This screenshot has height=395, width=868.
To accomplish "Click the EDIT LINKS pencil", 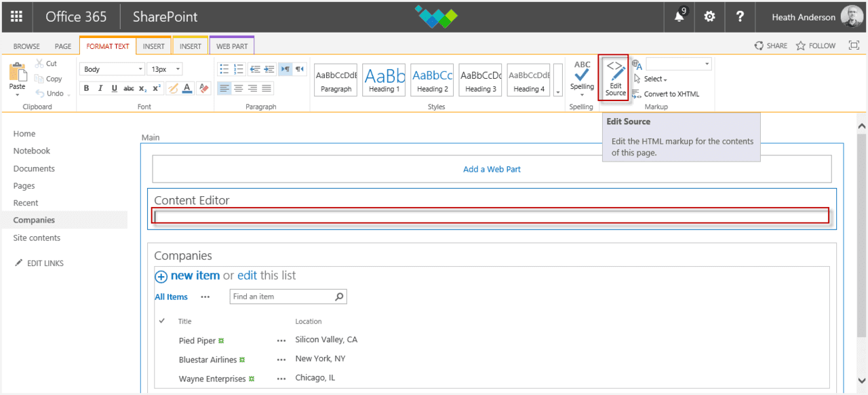I will coord(19,263).
